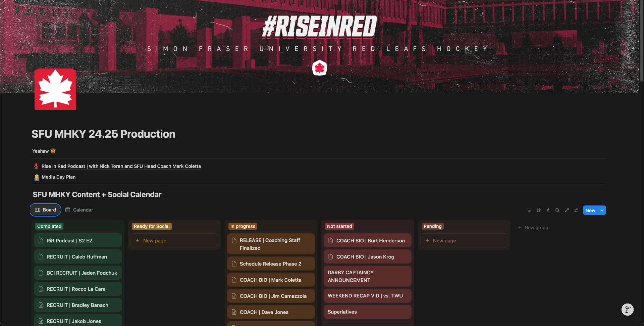Click page icon on RECRUIT Caleb Huffman card

click(41, 257)
